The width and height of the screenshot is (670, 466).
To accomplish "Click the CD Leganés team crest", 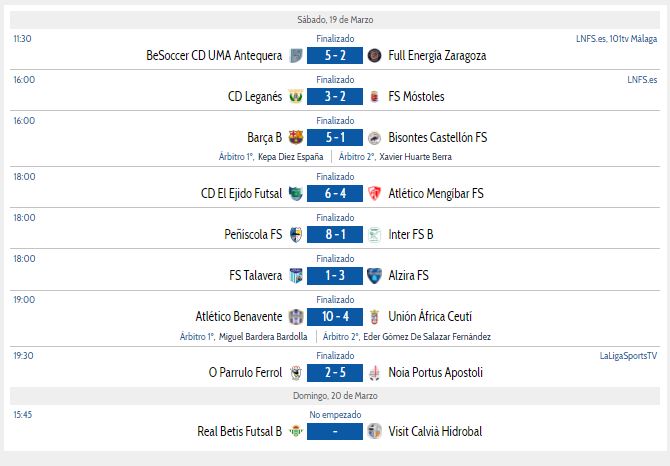I will coord(296,97).
